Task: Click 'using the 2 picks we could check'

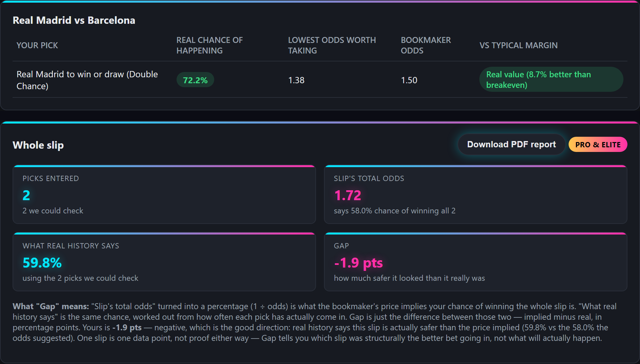Action: 80,278
